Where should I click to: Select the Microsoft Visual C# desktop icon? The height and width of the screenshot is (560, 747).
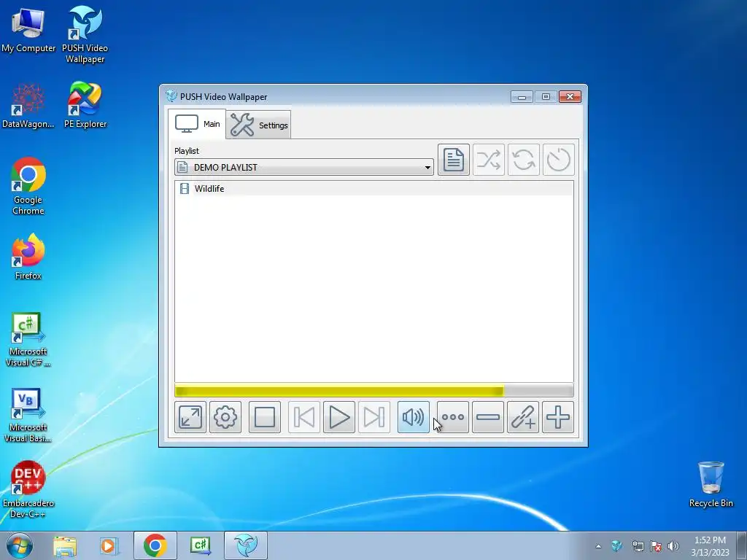[x=28, y=340]
